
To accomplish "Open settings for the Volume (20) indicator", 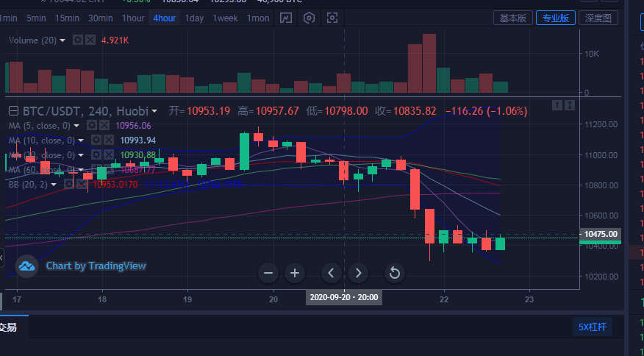I will click(x=77, y=40).
